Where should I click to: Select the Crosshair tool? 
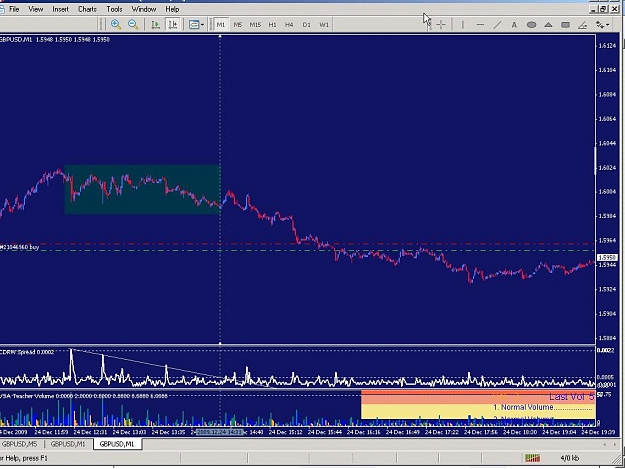click(x=441, y=25)
